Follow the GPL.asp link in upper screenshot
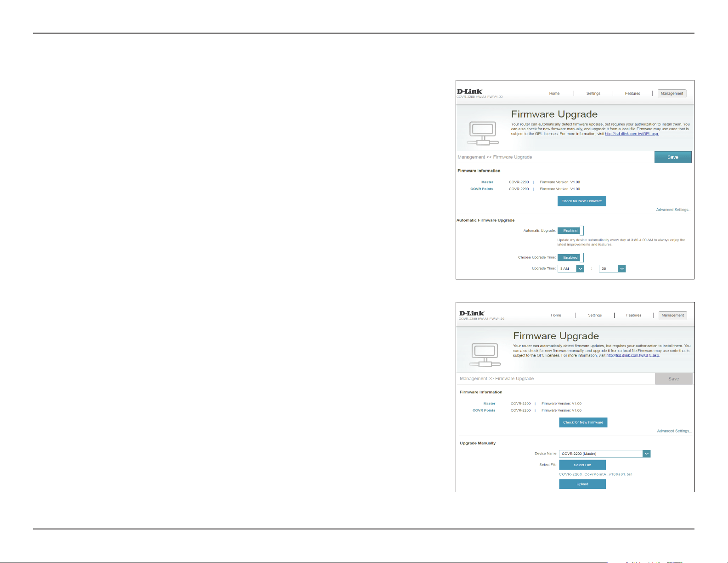The width and height of the screenshot is (728, 563). [632, 134]
